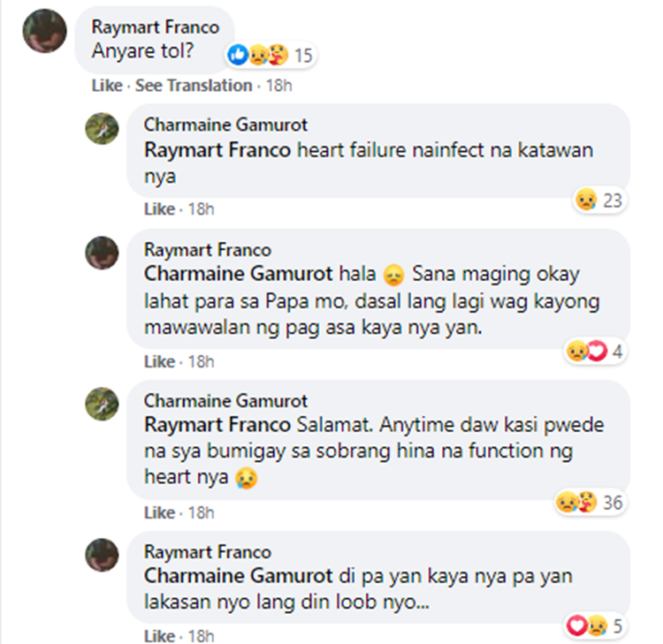Image resolution: width=663 pixels, height=644 pixels.
Task: Open Raymart Franco's name on the top comment
Action: point(156,27)
